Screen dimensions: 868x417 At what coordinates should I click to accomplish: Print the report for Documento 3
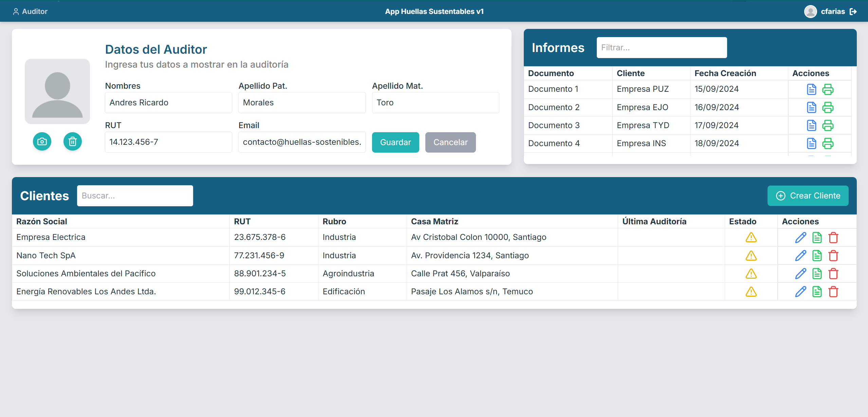(x=828, y=125)
